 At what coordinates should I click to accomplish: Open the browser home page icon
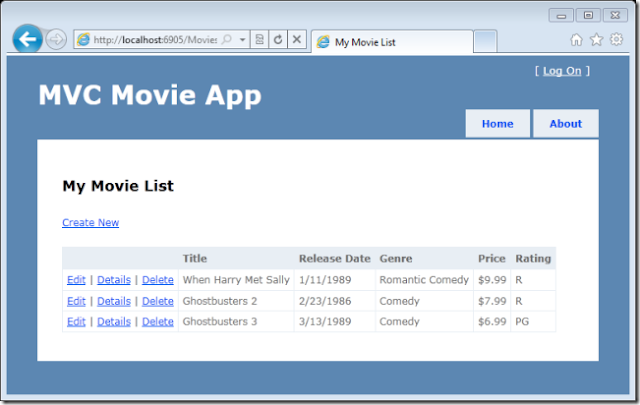coord(576,40)
